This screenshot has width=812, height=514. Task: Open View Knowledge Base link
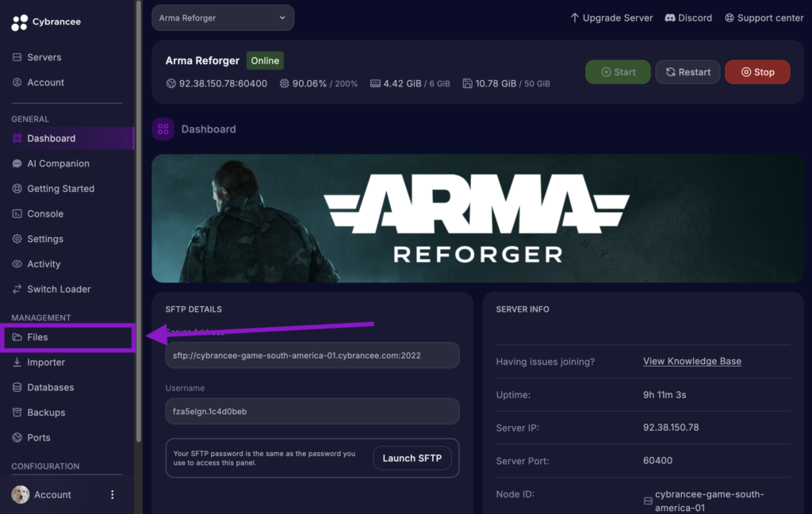[x=691, y=361]
